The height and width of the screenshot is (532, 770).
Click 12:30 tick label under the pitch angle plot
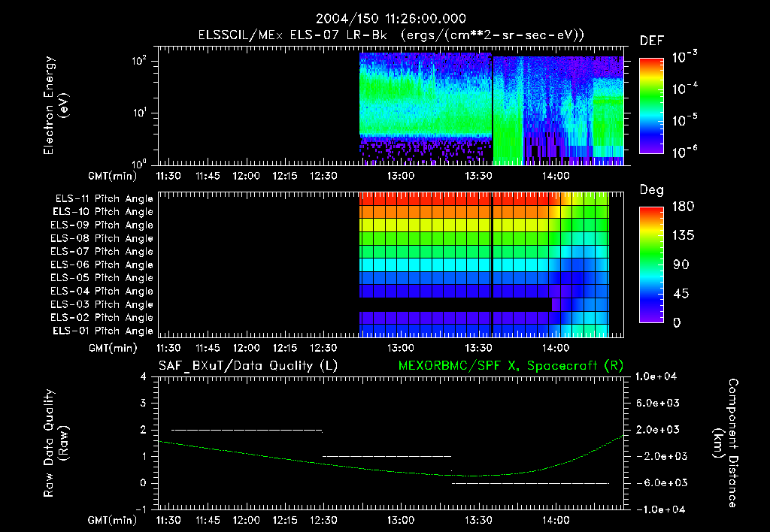coord(323,348)
